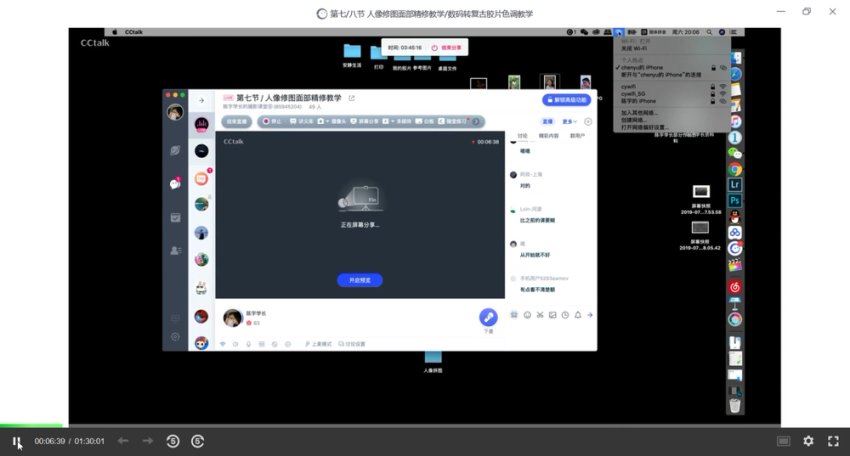The height and width of the screenshot is (456, 850).
Task: Open Spotlight search in macOS menu bar
Action: pos(709,33)
